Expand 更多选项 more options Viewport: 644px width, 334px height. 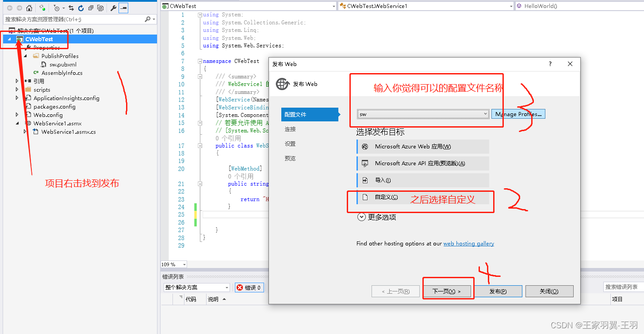pyautogui.click(x=377, y=217)
